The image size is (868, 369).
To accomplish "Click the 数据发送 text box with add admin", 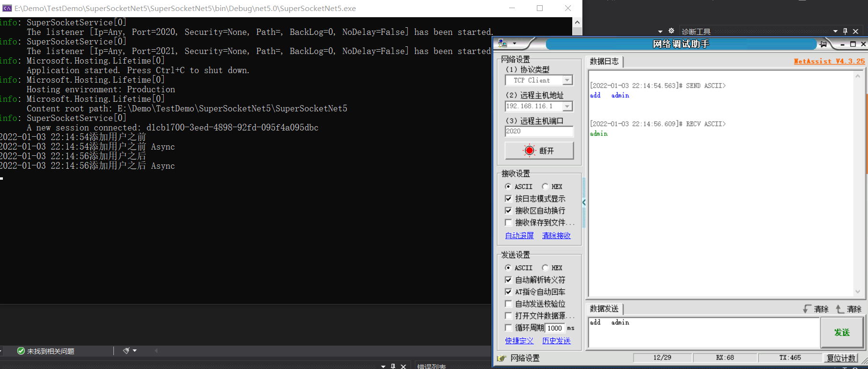I will tap(704, 332).
